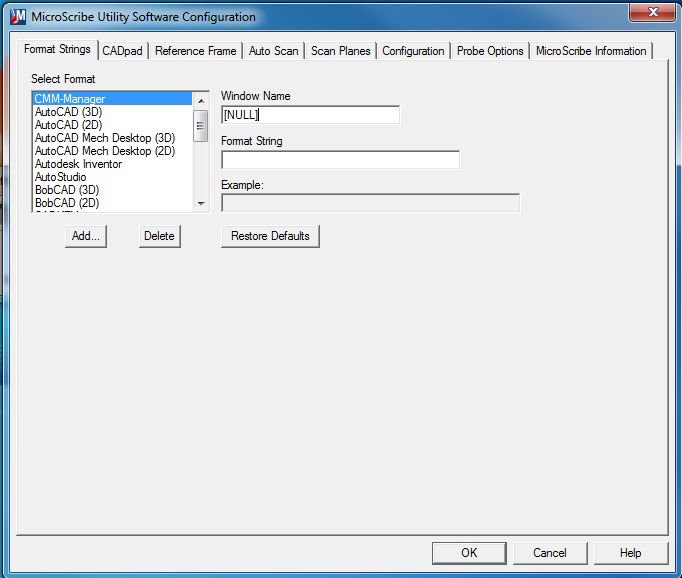The height and width of the screenshot is (578, 682).
Task: Pick BobCAD (2D) from format list
Action: pyautogui.click(x=112, y=203)
